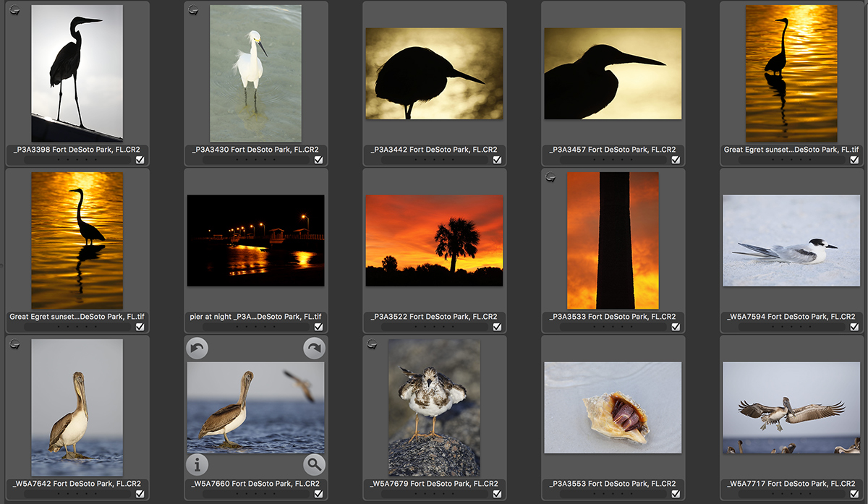Select the heron head silhouette thumbnail _P3A3457
This screenshot has width=868, height=504.
coord(613,74)
